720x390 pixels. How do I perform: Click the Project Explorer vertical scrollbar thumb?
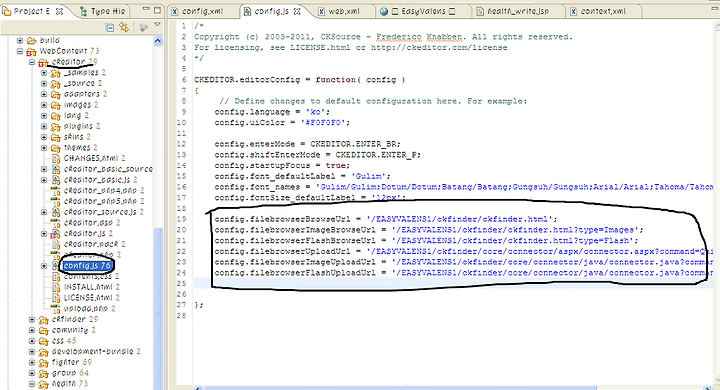click(158, 308)
